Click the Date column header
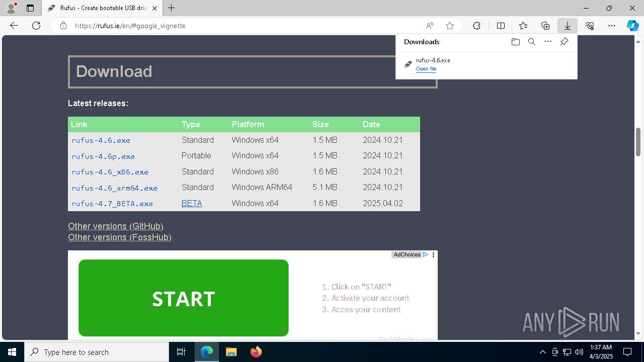The width and height of the screenshot is (644, 362). [x=371, y=124]
